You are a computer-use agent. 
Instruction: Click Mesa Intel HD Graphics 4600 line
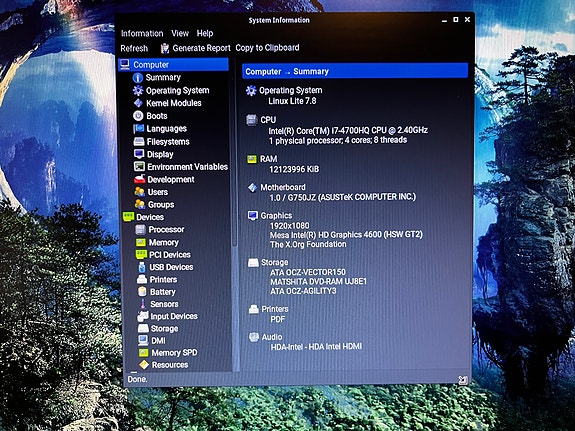tap(346, 235)
